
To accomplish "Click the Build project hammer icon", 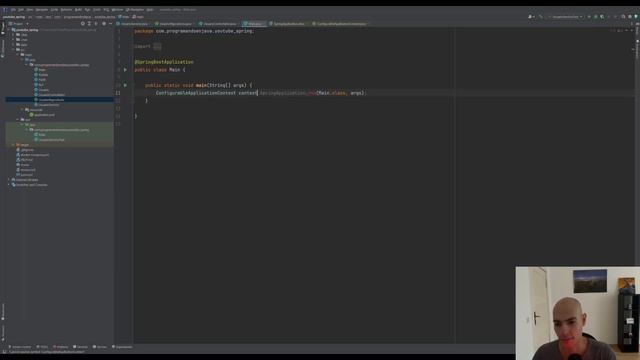I will tap(541, 17).
